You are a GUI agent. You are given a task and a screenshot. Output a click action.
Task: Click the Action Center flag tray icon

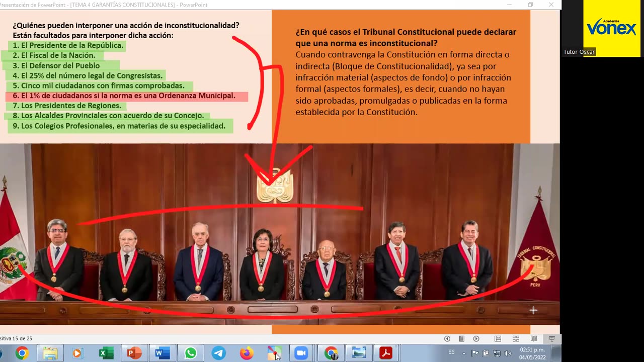point(475,353)
